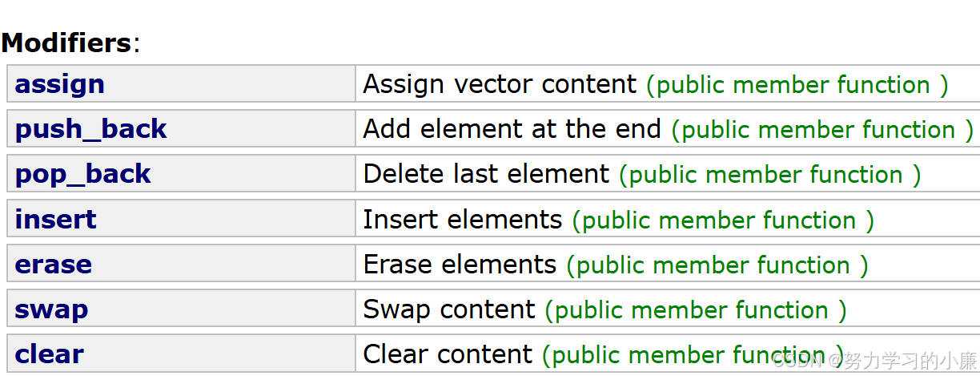Click the green label beside 'Swap content'
Screen dimensions: 980x376
coord(696,309)
